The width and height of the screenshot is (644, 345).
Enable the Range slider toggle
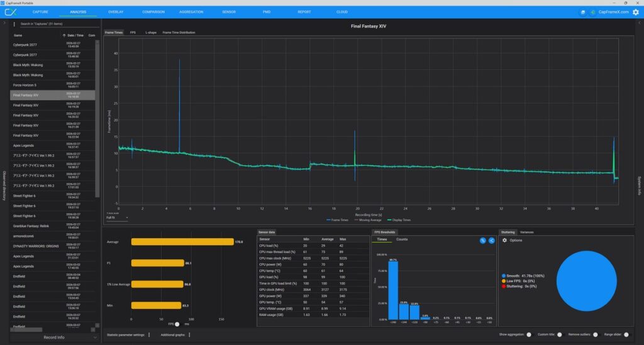tap(626, 335)
